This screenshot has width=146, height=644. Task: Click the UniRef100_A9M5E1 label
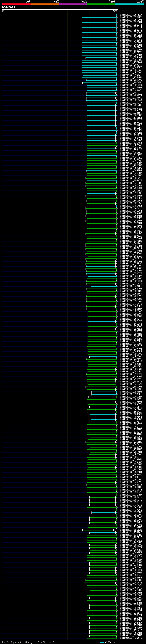coord(131,366)
